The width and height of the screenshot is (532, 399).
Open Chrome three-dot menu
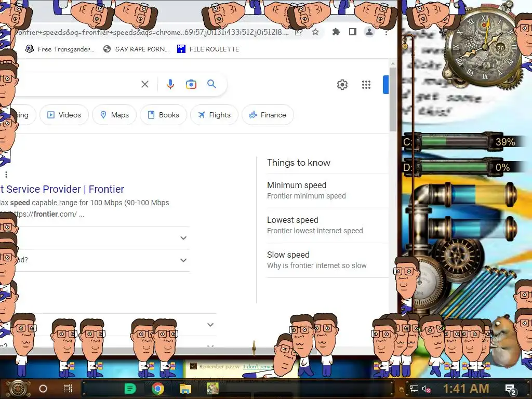click(386, 33)
